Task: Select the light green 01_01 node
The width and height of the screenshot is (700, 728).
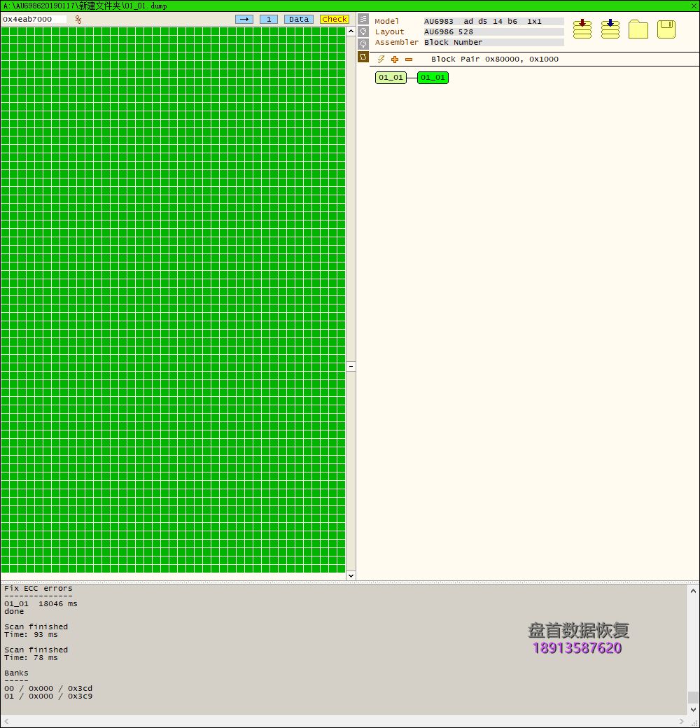Action: tap(391, 78)
